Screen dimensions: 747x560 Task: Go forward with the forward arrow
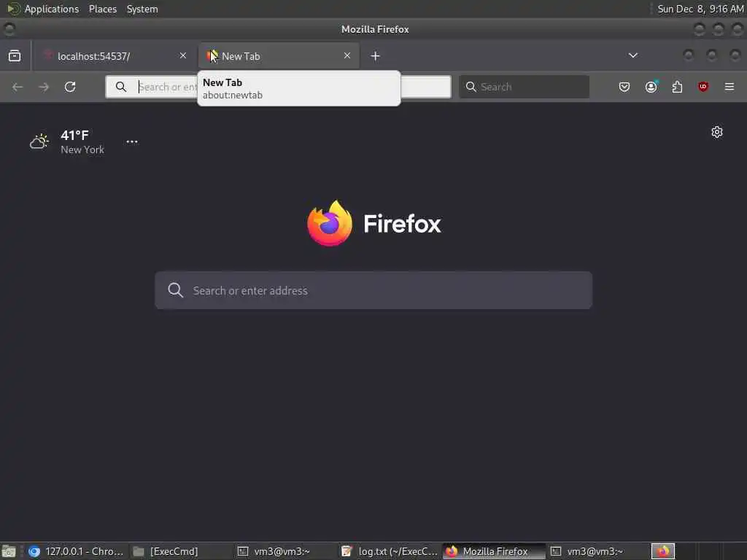(x=44, y=87)
